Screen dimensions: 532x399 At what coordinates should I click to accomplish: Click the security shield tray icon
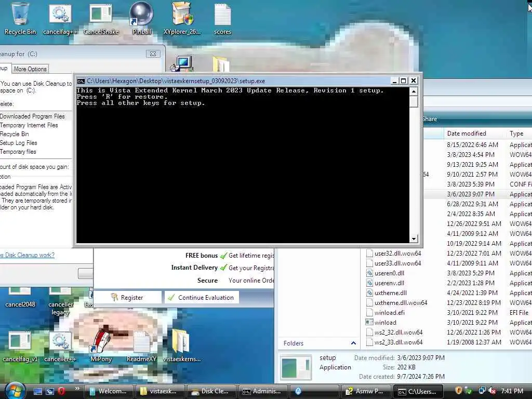[x=458, y=391]
